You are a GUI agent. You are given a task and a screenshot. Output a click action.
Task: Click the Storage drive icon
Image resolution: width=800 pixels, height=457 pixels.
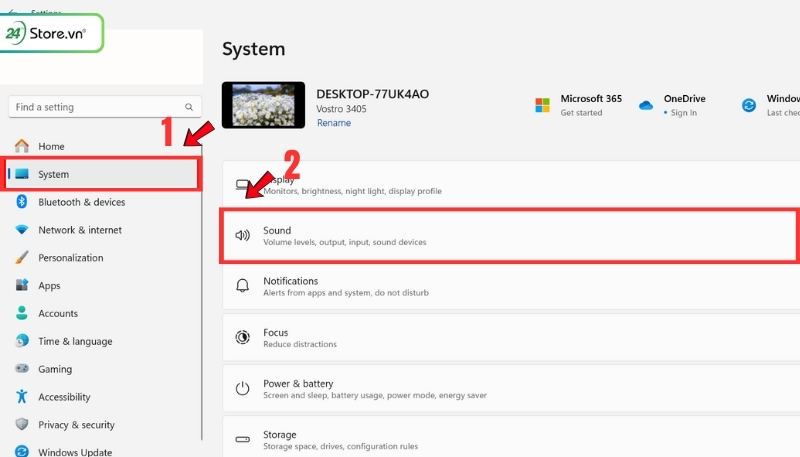242,439
